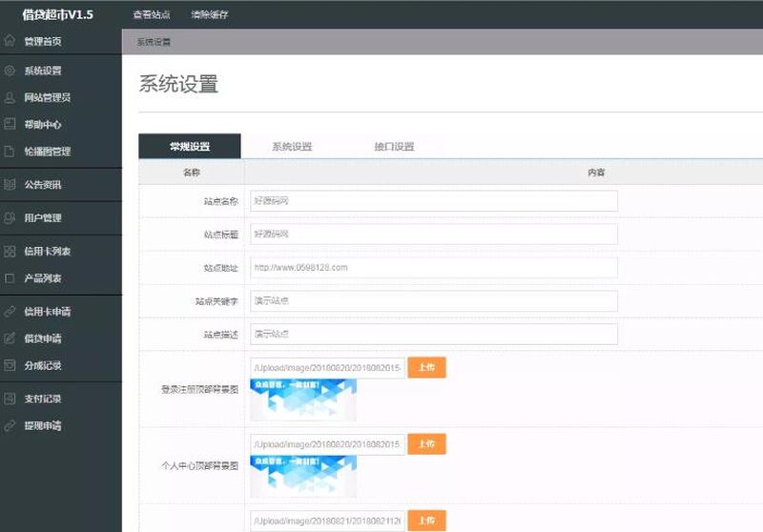Click 查看站点 in the top bar

tap(152, 14)
